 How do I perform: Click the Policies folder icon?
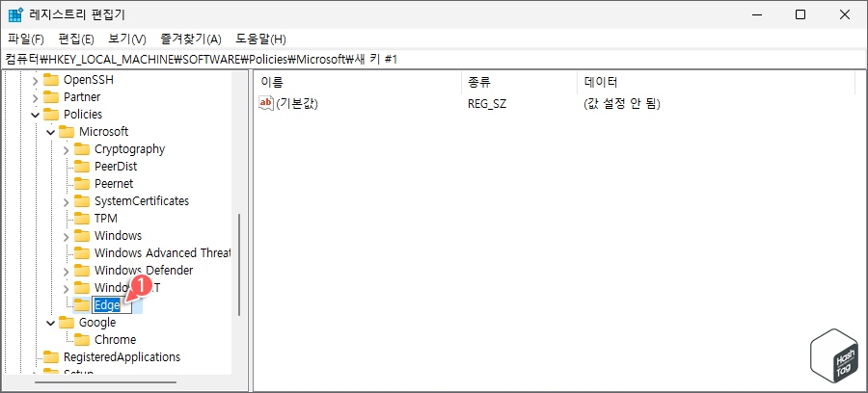[x=51, y=115]
